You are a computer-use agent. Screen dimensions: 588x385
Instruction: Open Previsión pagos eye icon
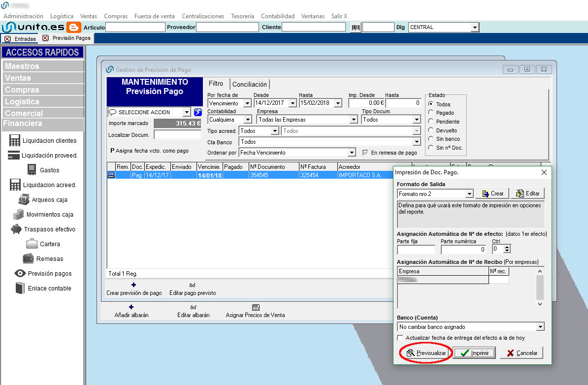20,273
